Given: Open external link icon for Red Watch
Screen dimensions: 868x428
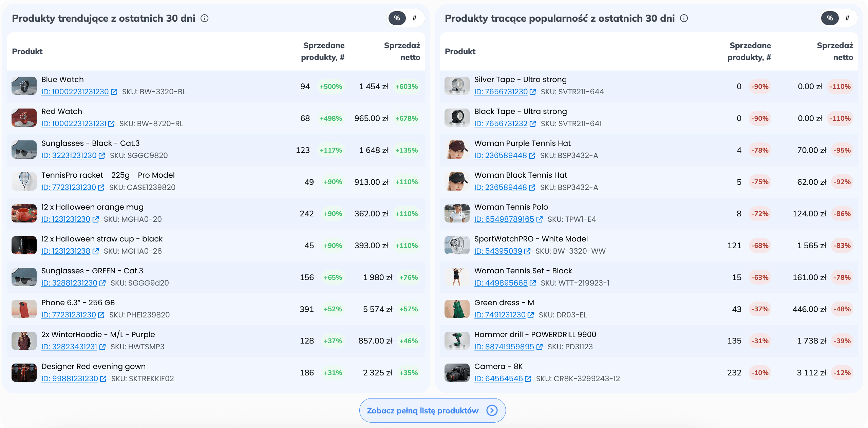Looking at the screenshot, I should 111,124.
